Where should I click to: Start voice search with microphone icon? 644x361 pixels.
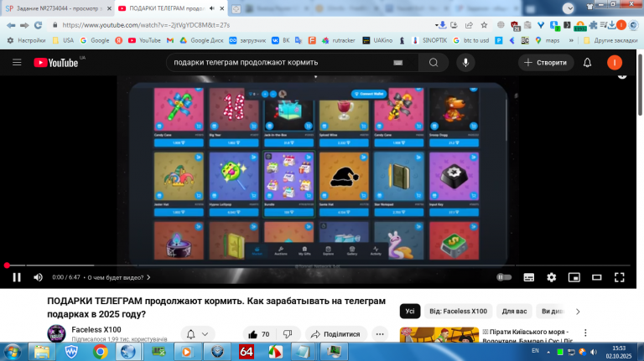tap(465, 62)
